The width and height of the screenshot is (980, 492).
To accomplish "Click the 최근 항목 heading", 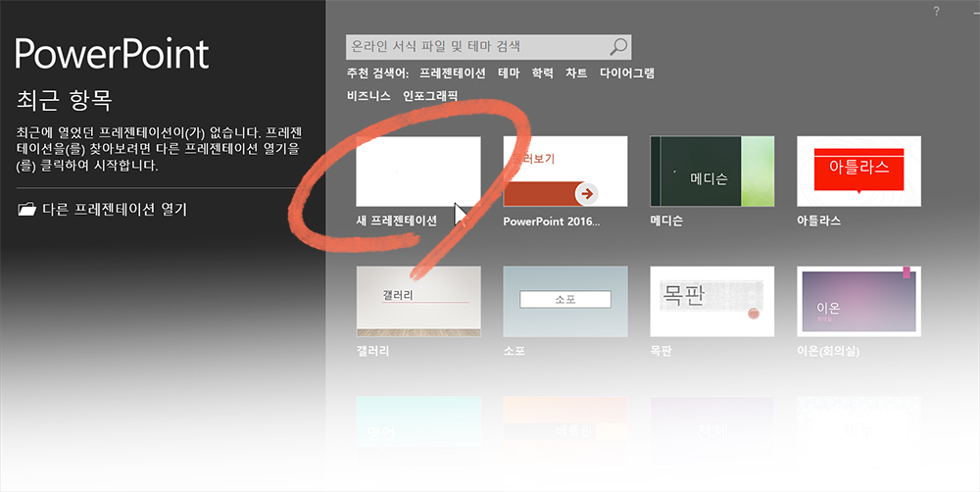I will tap(64, 101).
